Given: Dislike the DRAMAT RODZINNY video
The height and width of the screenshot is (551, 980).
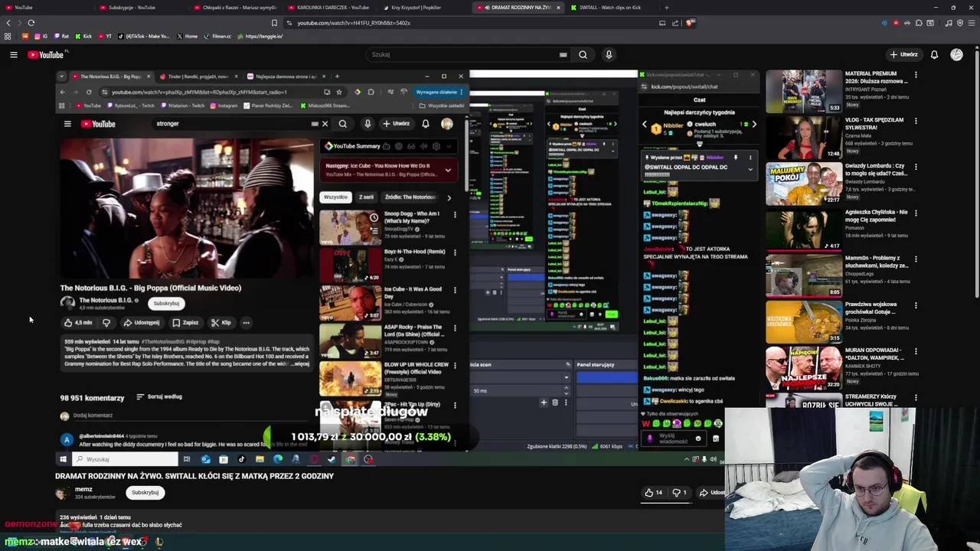Looking at the screenshot, I should click(x=679, y=493).
